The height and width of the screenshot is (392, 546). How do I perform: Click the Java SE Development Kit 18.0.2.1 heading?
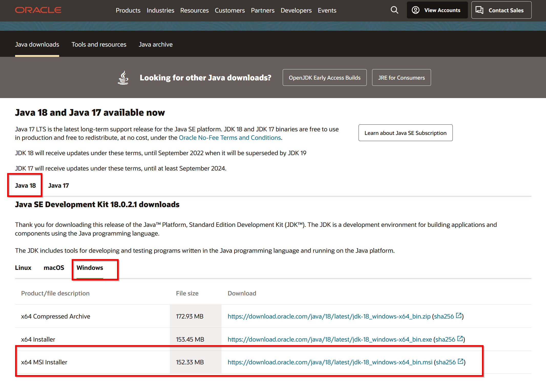click(x=97, y=204)
